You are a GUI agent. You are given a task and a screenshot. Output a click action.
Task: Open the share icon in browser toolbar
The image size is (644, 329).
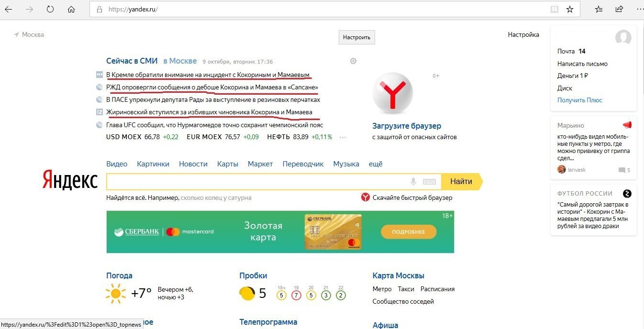coord(620,9)
